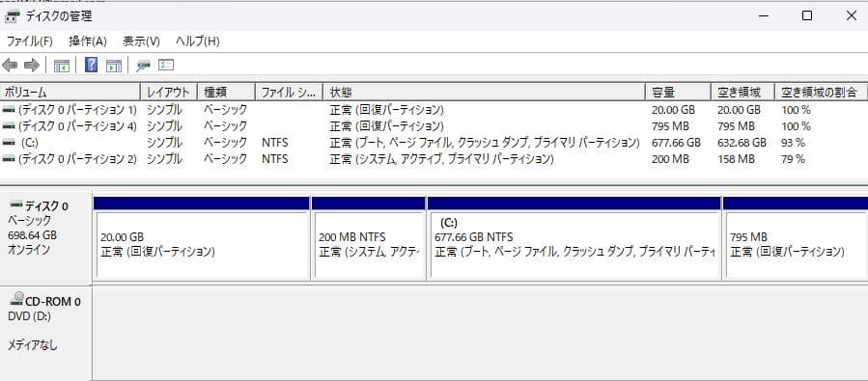Sort by the 状態 column header
This screenshot has height=381, width=868.
(484, 92)
